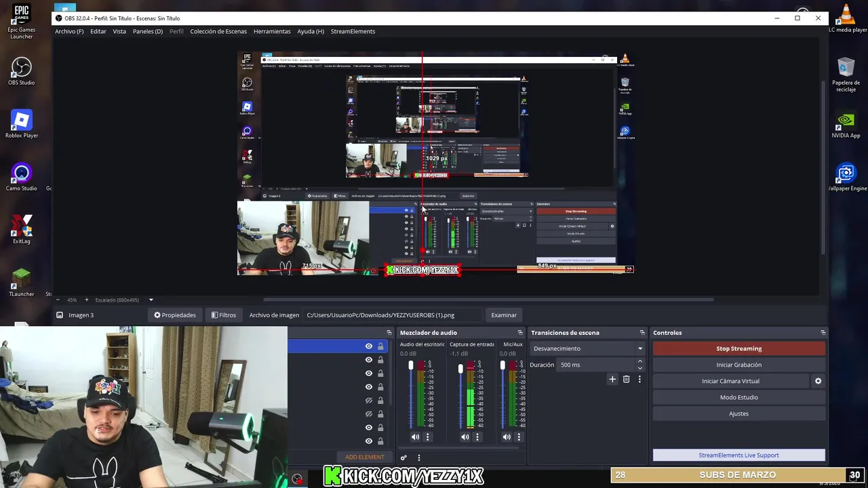Open Roblox Player desktop icon
Viewport: 868px width, 488px height.
click(22, 124)
